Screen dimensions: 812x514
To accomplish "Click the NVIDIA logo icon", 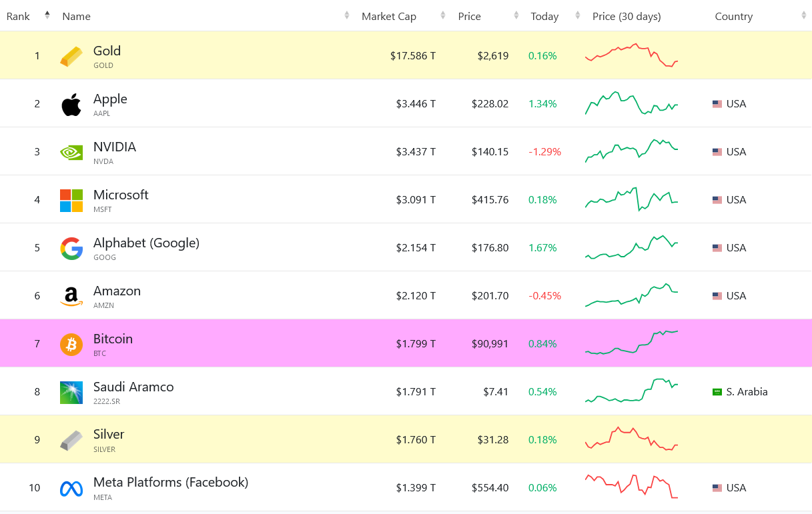I will [x=71, y=152].
